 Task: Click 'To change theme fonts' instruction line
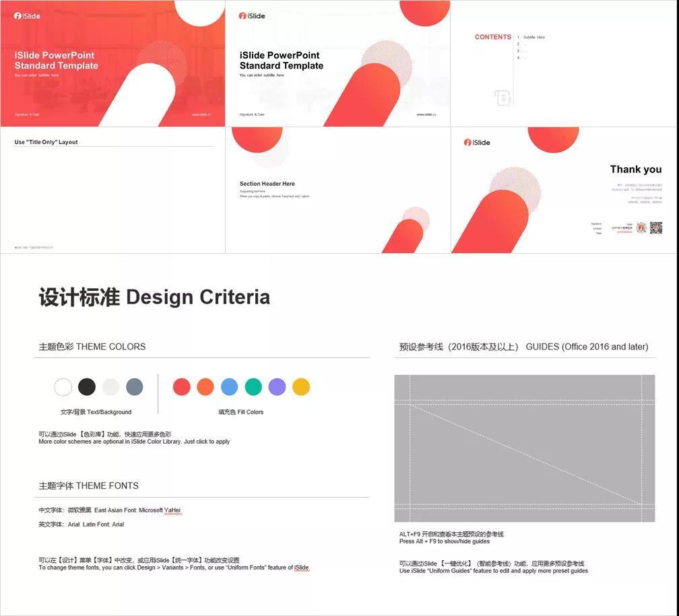pyautogui.click(x=174, y=568)
